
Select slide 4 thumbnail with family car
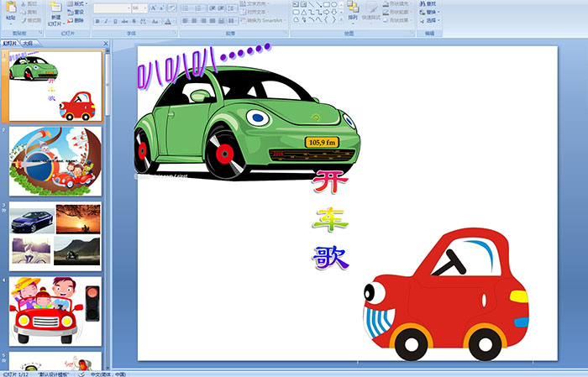pyautogui.click(x=55, y=312)
